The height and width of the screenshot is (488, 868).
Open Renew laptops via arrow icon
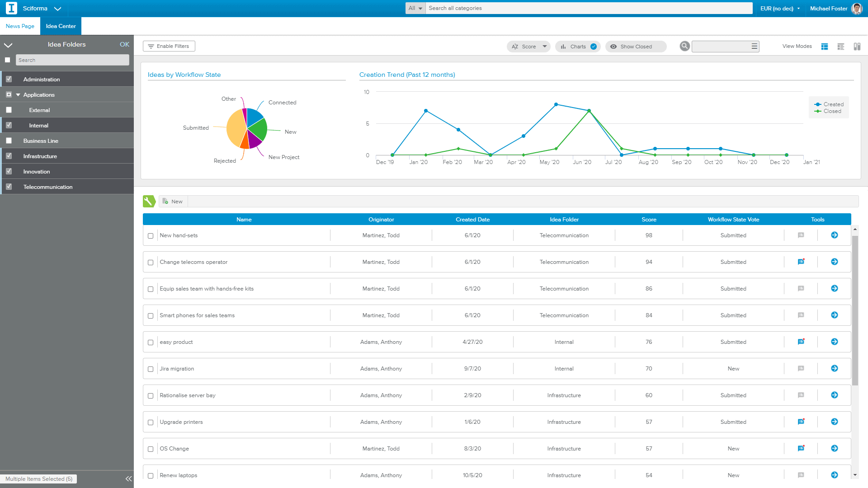[x=835, y=475]
